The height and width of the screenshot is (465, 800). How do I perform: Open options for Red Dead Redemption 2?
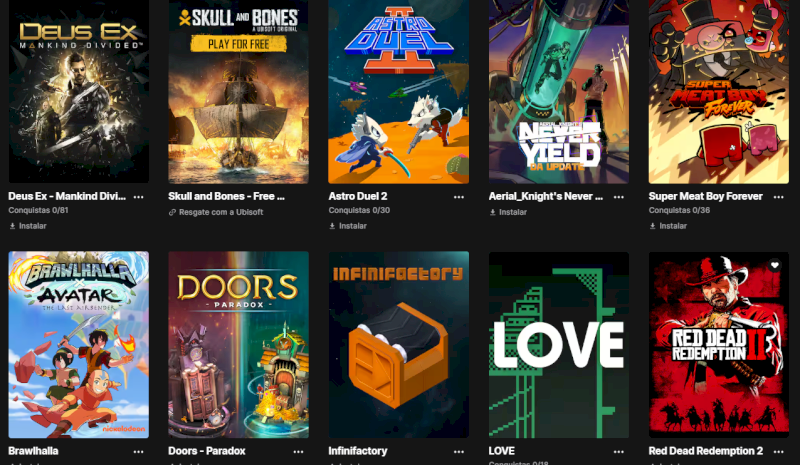tap(778, 451)
